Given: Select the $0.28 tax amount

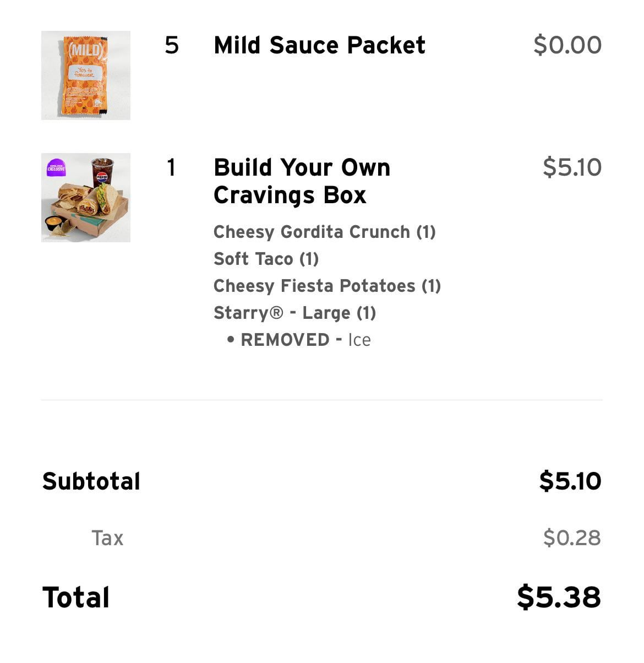Looking at the screenshot, I should tap(571, 538).
